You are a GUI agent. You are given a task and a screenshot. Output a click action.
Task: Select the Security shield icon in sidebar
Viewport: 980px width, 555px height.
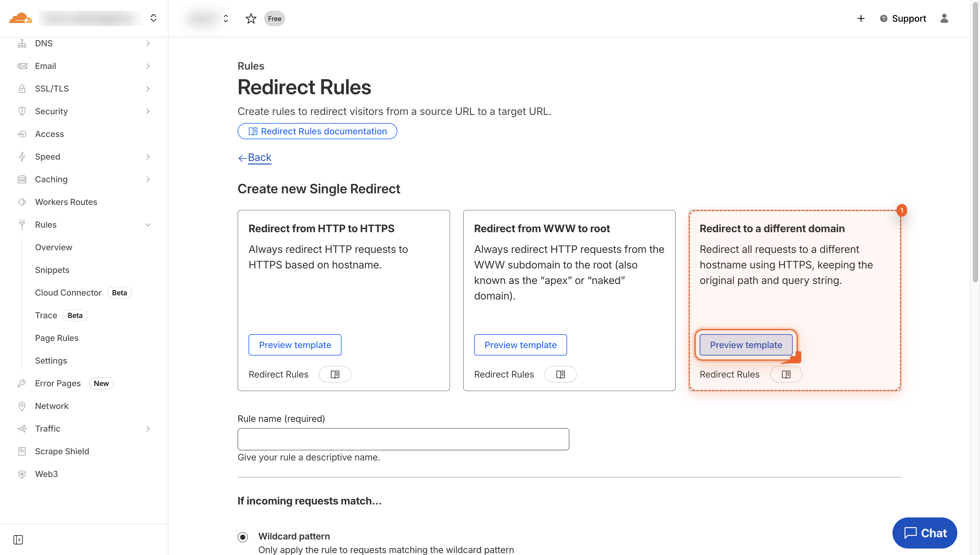[x=22, y=111]
